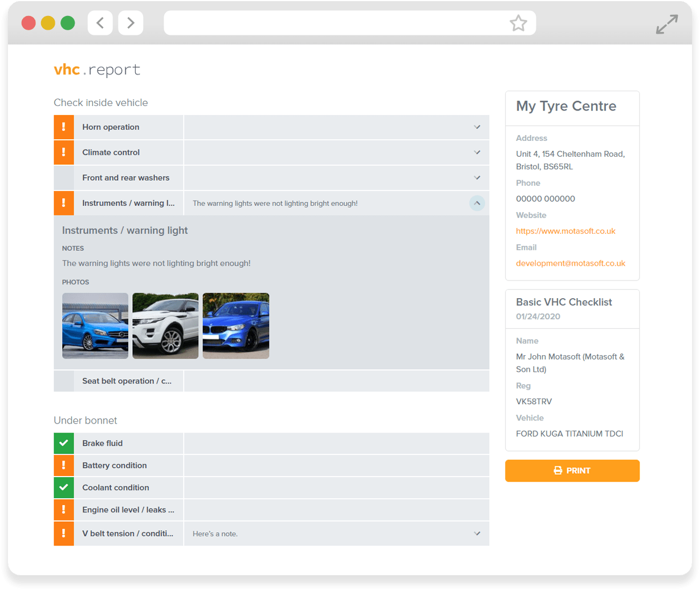Image resolution: width=700 pixels, height=590 pixels.
Task: Click the warning icon beside Battery condition
Action: tap(64, 465)
